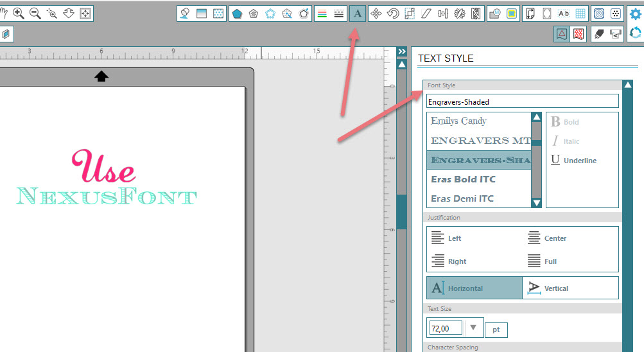Screen dimensions: 644x352
Task: Set justification to Right
Action: (449, 261)
